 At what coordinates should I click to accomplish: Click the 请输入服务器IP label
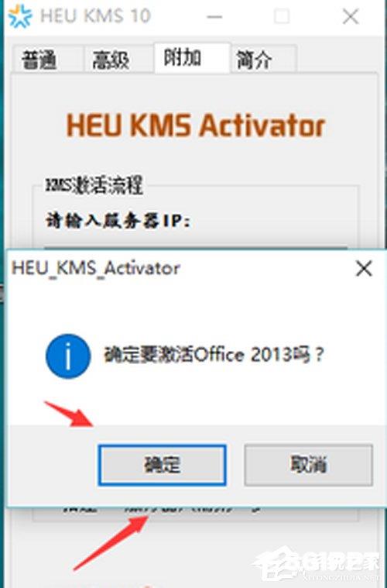point(118,221)
